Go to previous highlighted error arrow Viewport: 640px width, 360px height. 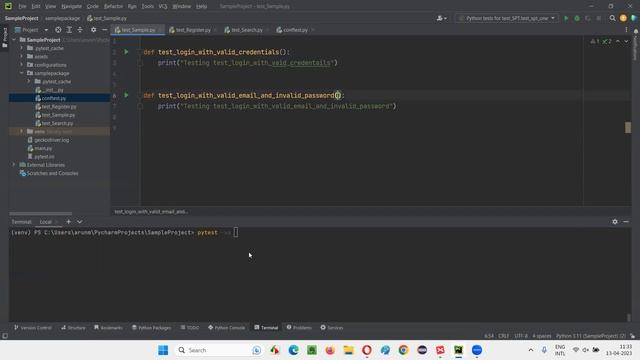click(618, 41)
